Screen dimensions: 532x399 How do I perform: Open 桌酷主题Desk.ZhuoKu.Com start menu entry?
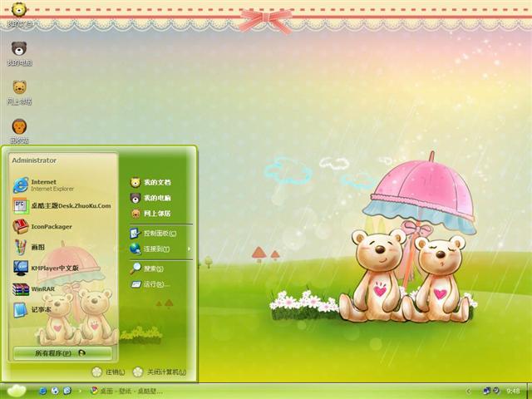pos(63,205)
